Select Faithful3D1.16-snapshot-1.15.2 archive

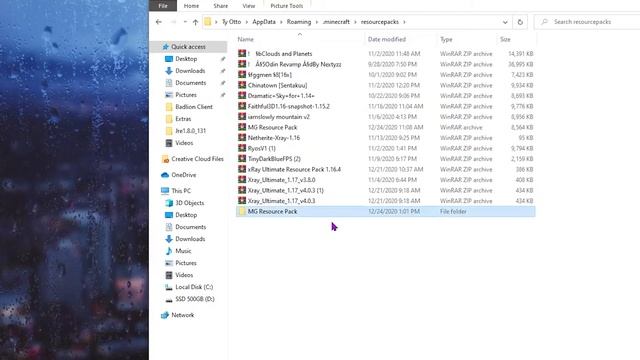pos(385,107)
